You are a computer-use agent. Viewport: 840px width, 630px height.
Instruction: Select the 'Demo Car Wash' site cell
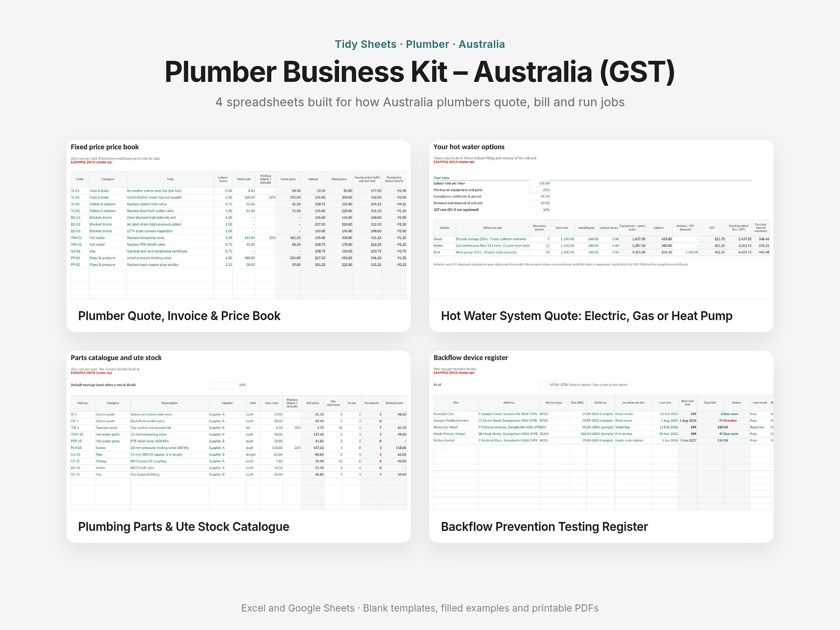(x=455, y=427)
